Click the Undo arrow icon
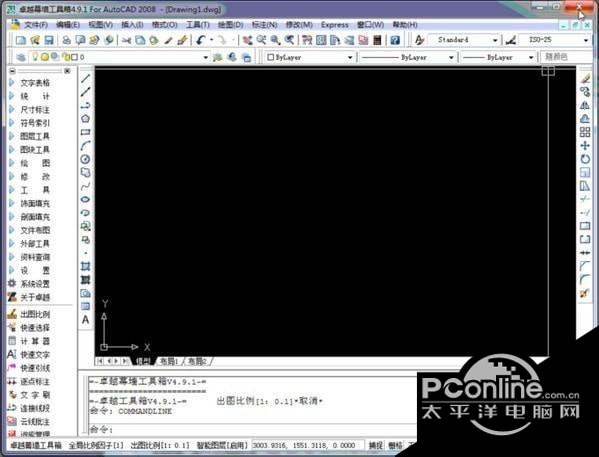The image size is (599, 457). point(201,40)
